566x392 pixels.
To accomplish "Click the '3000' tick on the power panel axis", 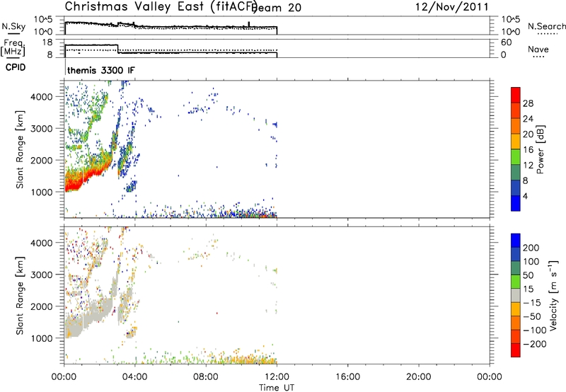I will click(x=42, y=129).
